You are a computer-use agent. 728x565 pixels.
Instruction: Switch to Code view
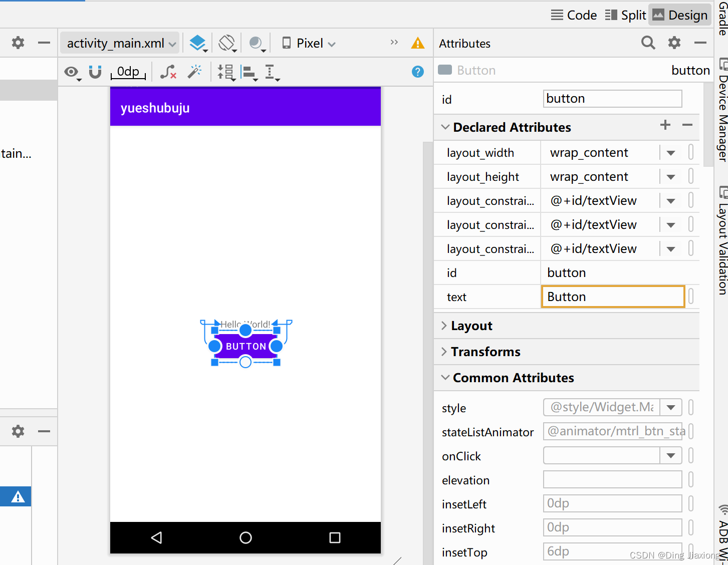pyautogui.click(x=573, y=15)
